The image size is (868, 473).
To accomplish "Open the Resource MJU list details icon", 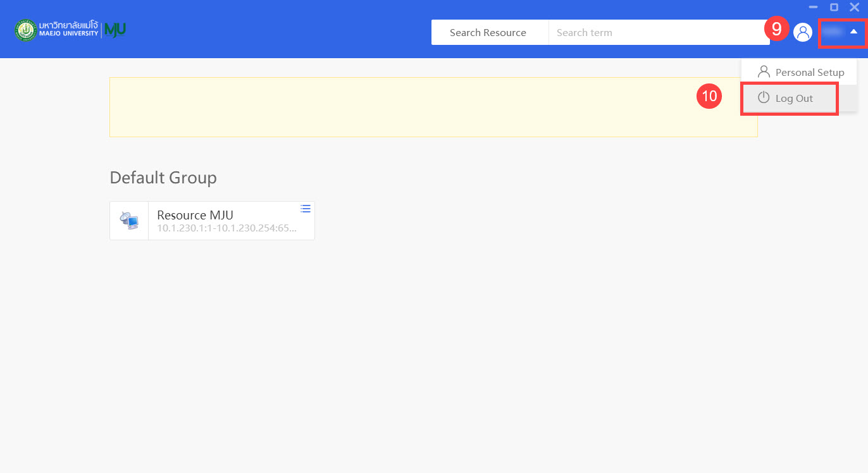I will 306,209.
